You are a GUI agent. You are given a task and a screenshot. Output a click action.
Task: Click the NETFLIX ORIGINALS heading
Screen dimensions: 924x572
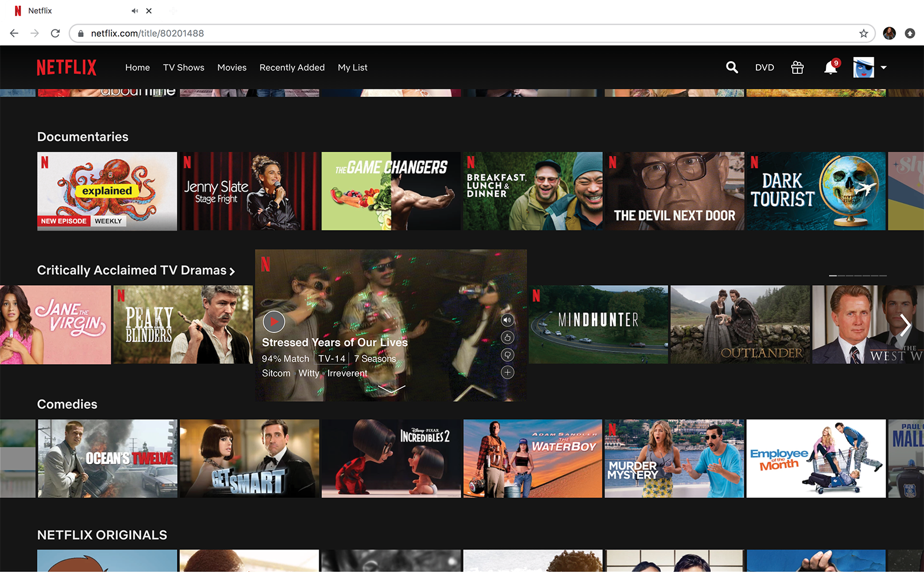(x=102, y=535)
